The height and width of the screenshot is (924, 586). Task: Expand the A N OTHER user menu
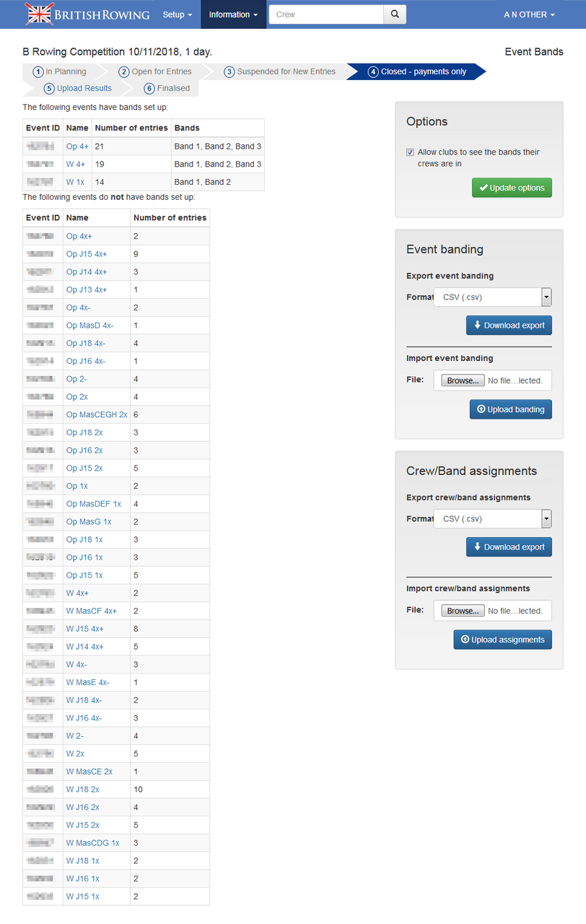coord(529,14)
